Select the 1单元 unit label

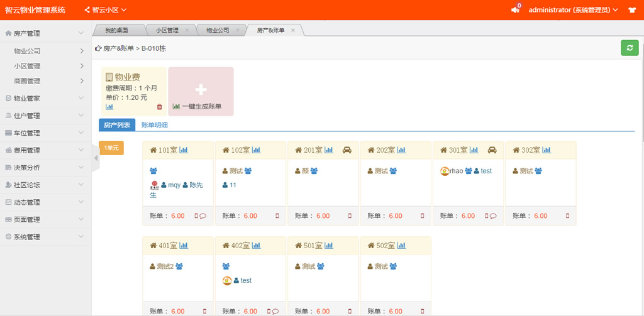pos(111,148)
